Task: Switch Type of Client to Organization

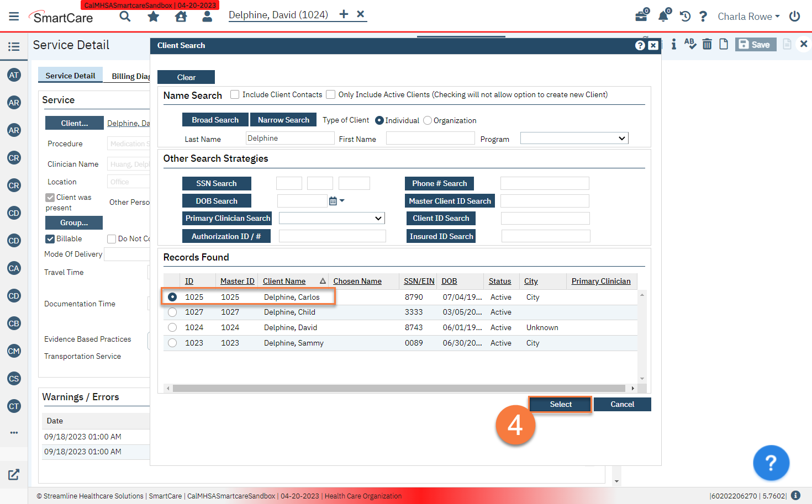Action: pos(427,120)
